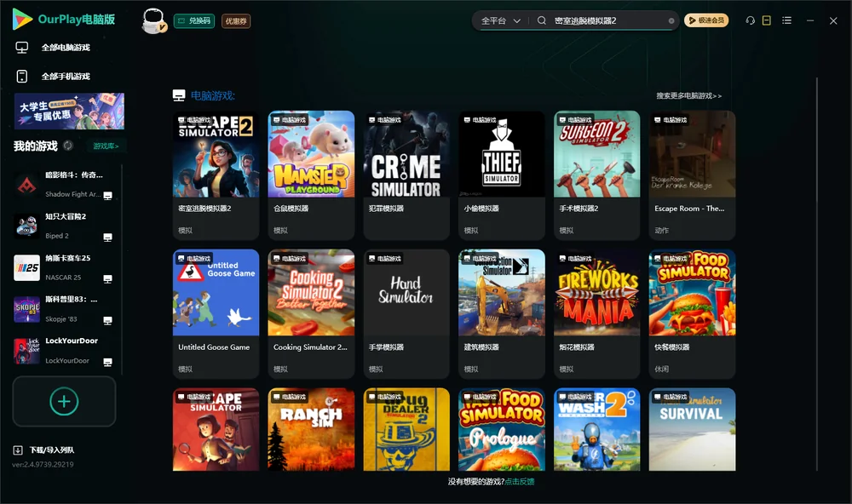Screen dimensions: 852x504
Task: Open 快餐模拟器 Food Simulator card
Action: [692, 314]
